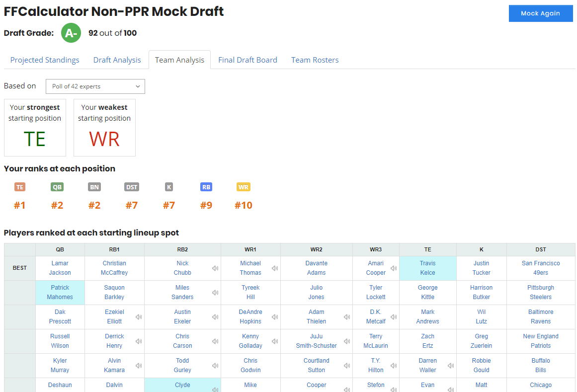This screenshot has width=577, height=392.
Task: Click the TE strongest position card
Action: point(35,128)
